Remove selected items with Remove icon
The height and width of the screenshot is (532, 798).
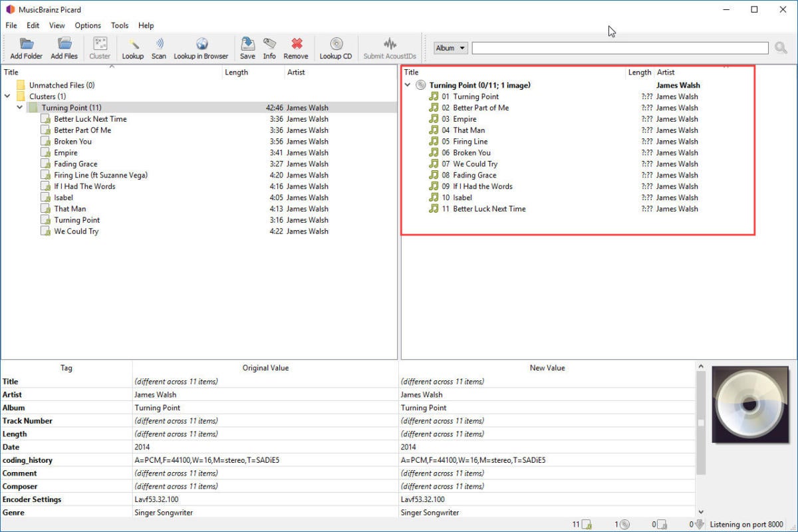[x=296, y=44]
